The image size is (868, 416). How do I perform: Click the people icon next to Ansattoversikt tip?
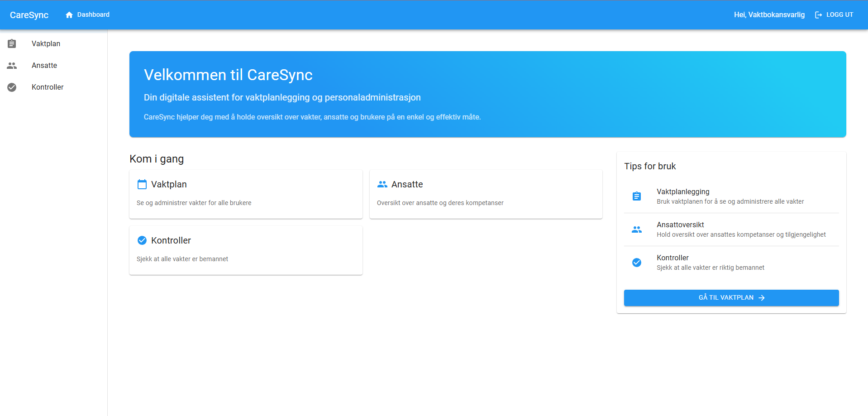click(x=637, y=230)
